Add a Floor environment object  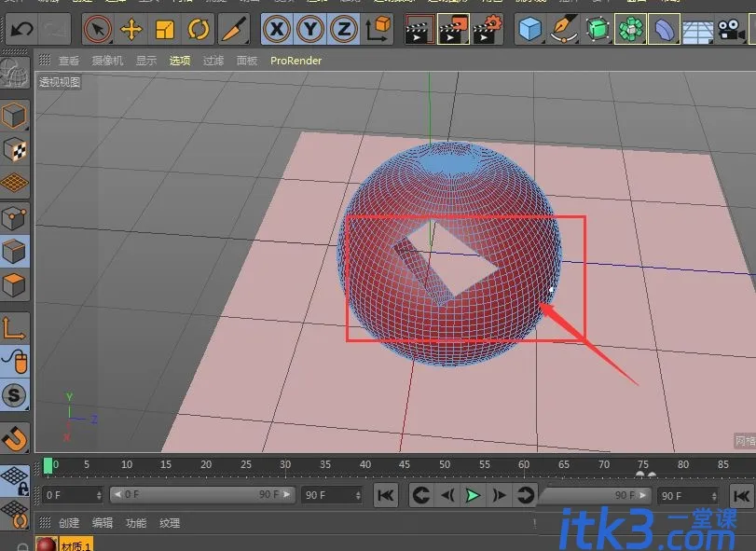click(697, 31)
